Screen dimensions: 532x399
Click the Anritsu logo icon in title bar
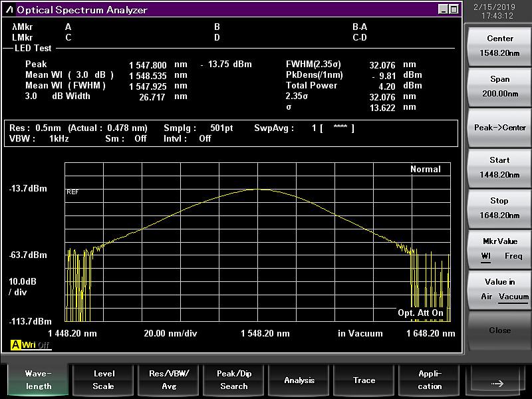coord(10,10)
